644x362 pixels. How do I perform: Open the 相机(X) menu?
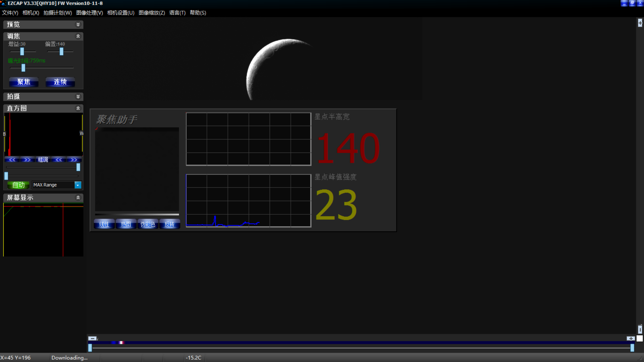(31, 13)
